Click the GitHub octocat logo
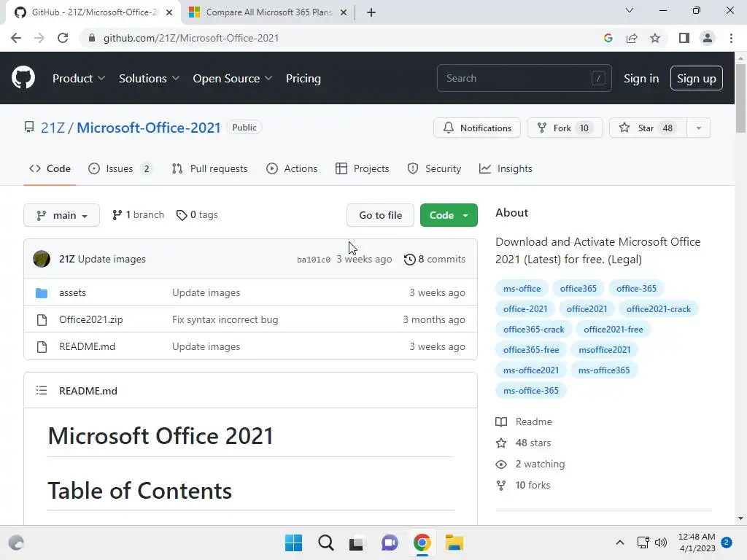Screen dimensions: 747x560 pos(23,78)
